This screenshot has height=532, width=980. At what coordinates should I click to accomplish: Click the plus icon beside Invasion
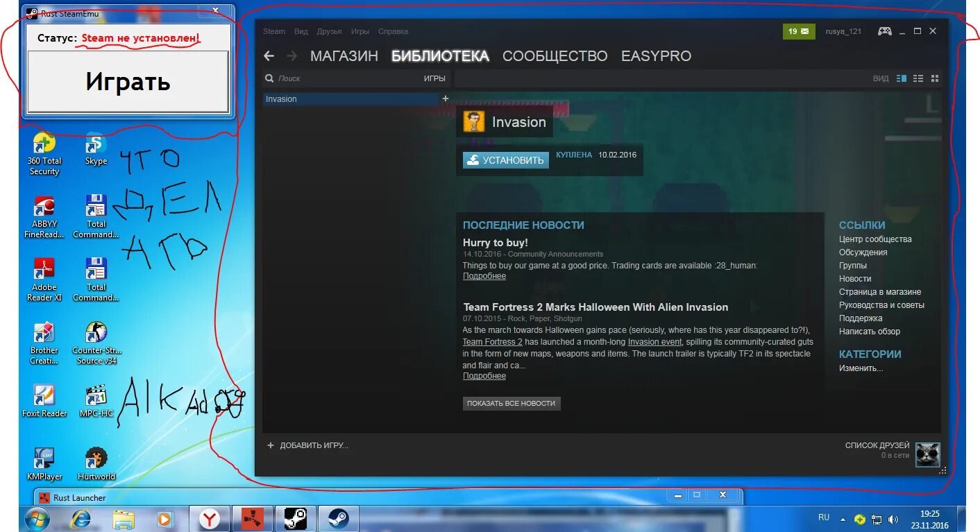pyautogui.click(x=446, y=98)
